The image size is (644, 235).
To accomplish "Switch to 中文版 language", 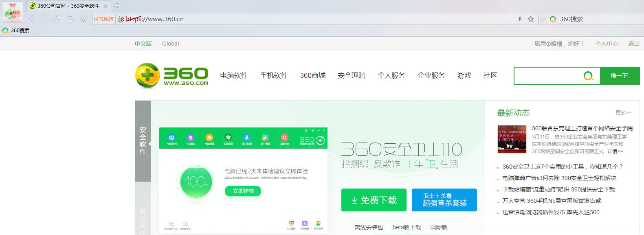I will [143, 44].
